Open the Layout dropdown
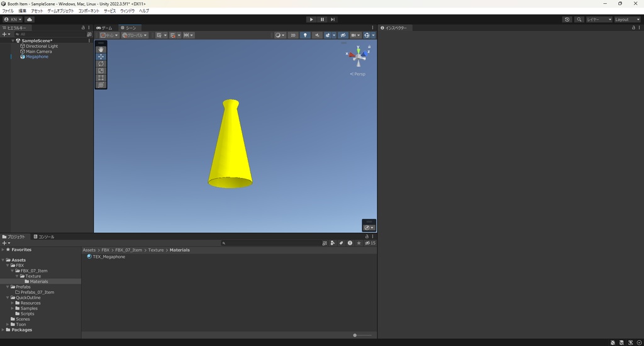Viewport: 644px width, 346px height. tap(627, 20)
